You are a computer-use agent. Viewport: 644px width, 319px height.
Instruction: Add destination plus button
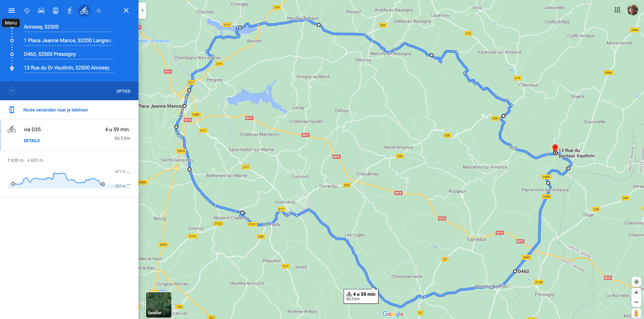click(12, 91)
